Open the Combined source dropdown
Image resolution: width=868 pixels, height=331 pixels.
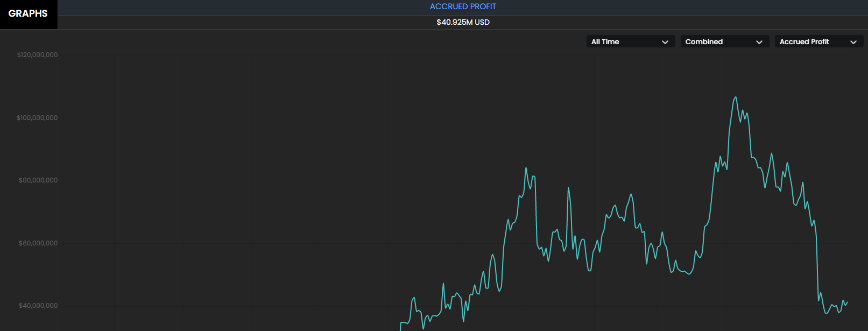point(724,41)
